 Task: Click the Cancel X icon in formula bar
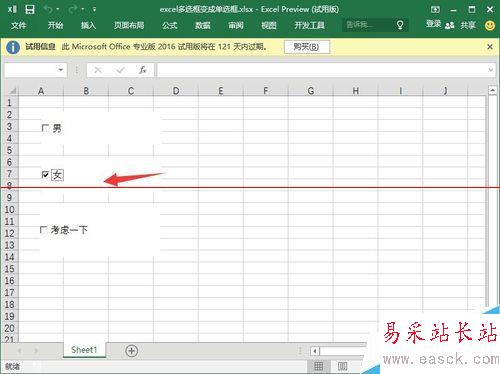(98, 70)
